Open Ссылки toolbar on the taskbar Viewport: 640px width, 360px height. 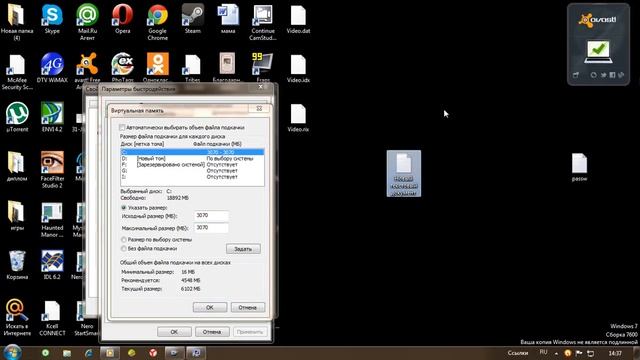click(518, 353)
